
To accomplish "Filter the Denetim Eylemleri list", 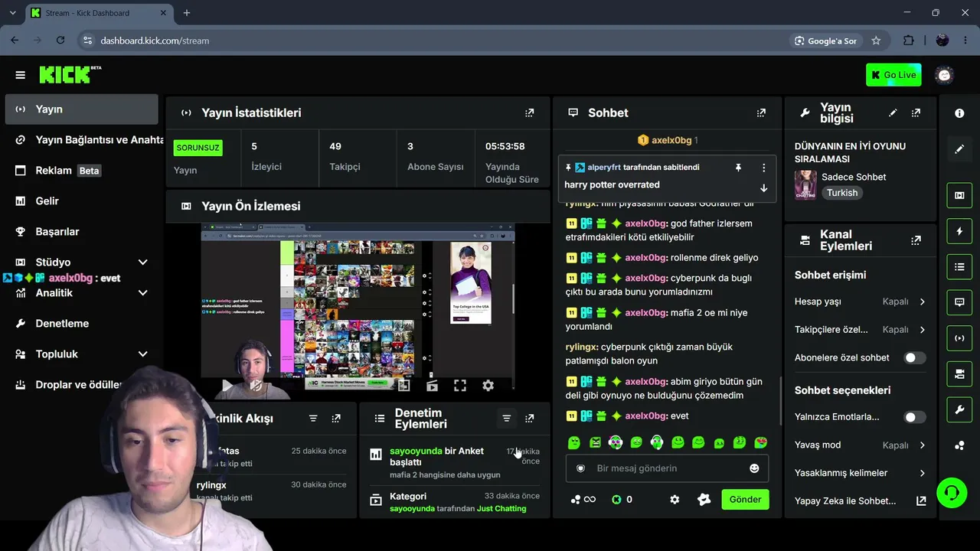I will [x=506, y=419].
